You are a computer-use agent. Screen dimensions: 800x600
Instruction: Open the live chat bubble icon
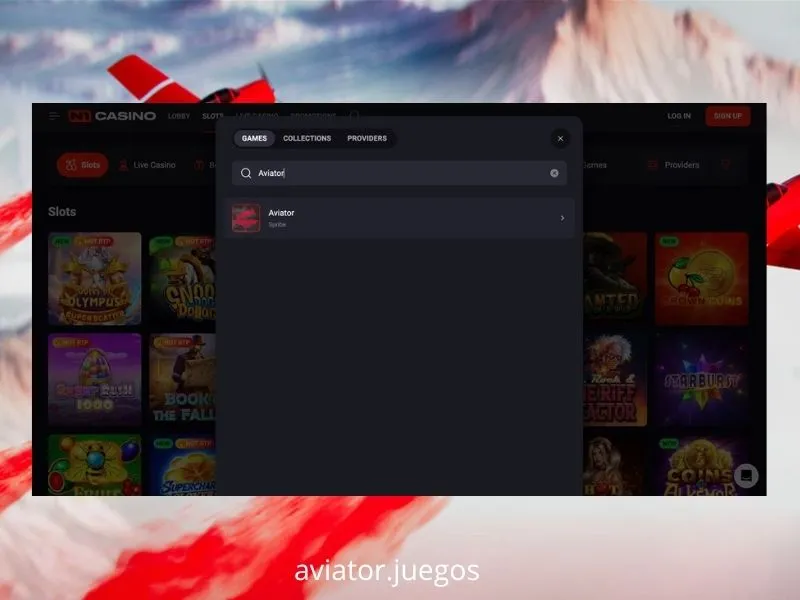pos(746,476)
